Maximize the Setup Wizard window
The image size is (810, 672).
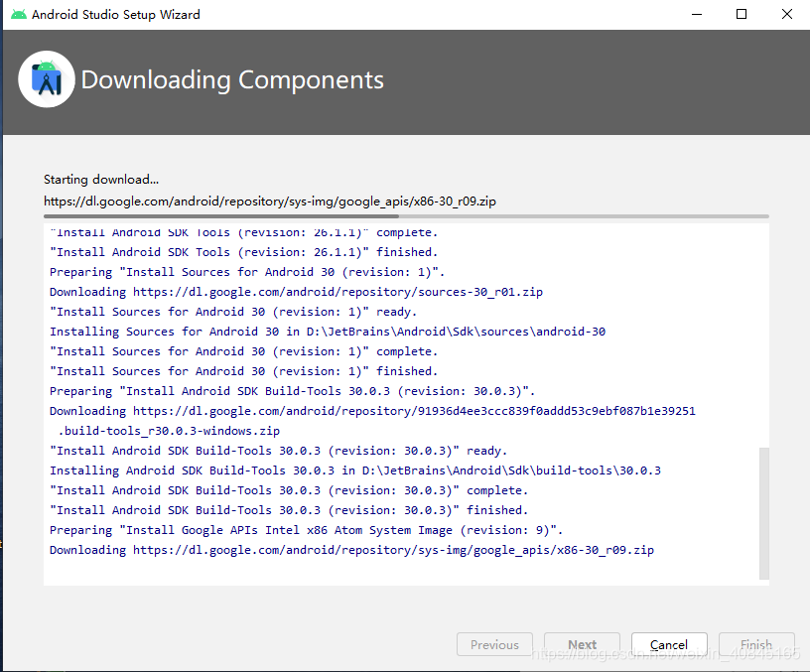click(x=742, y=15)
